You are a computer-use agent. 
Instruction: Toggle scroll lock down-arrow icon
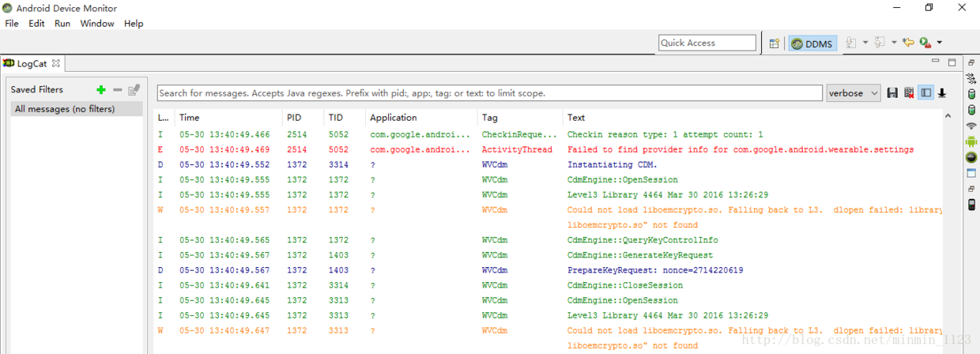click(942, 93)
